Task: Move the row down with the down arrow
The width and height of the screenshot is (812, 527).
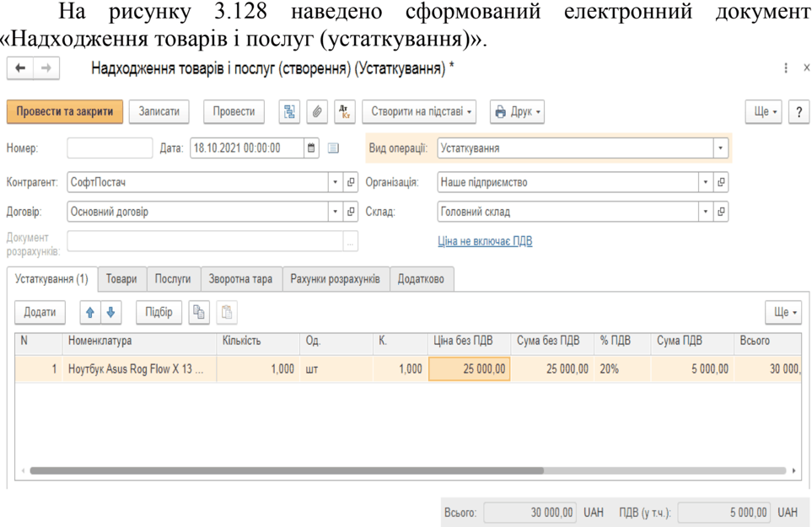Action: click(110, 312)
